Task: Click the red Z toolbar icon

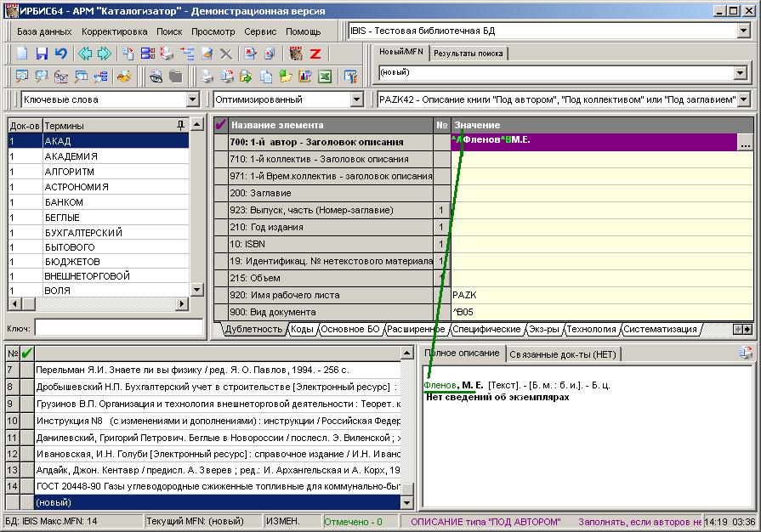Action: (x=315, y=54)
